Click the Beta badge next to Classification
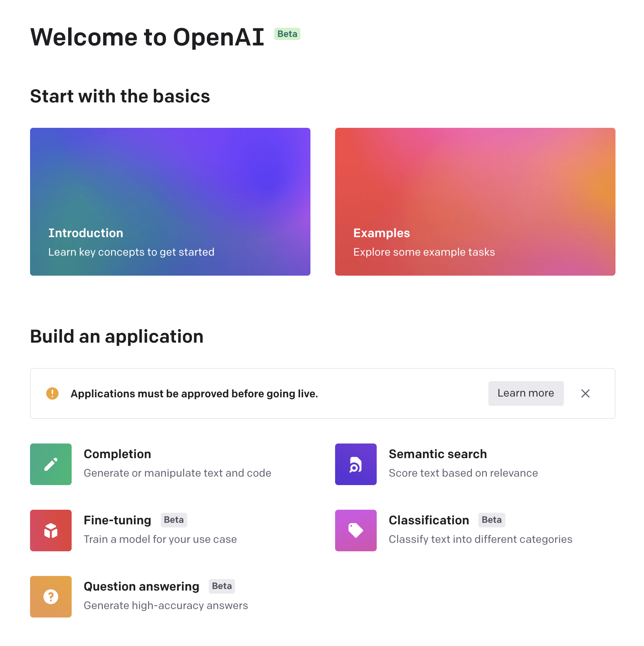The width and height of the screenshot is (644, 646). click(x=492, y=520)
